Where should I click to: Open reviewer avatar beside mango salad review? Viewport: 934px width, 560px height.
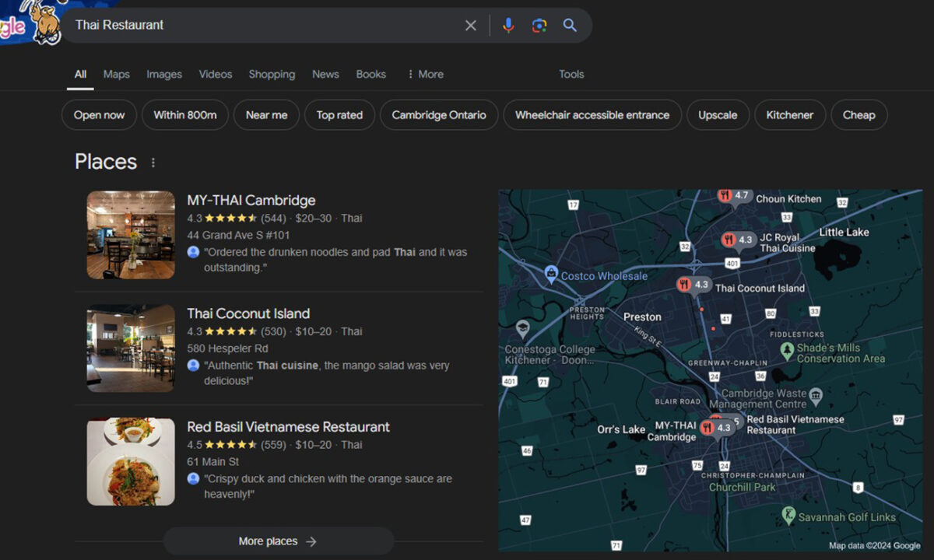(x=193, y=366)
